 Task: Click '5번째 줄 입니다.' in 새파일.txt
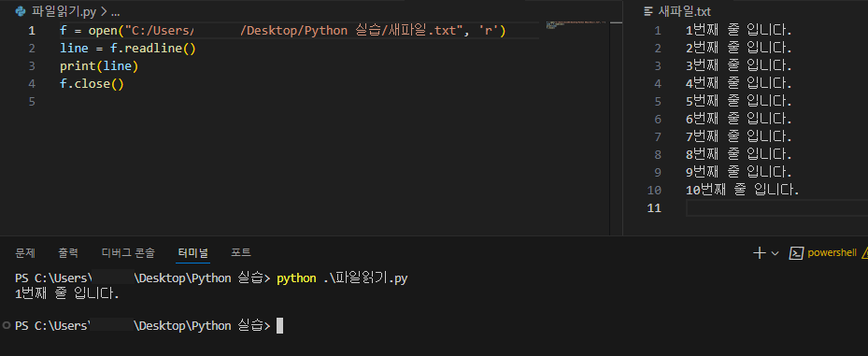(738, 101)
